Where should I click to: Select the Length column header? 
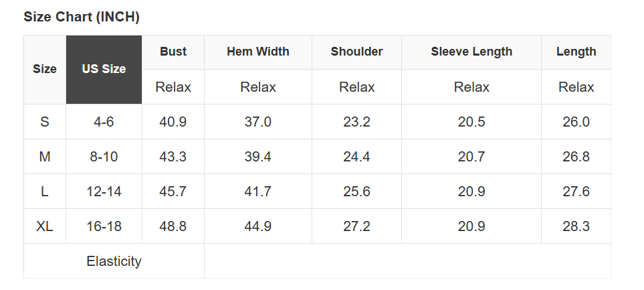click(x=576, y=52)
